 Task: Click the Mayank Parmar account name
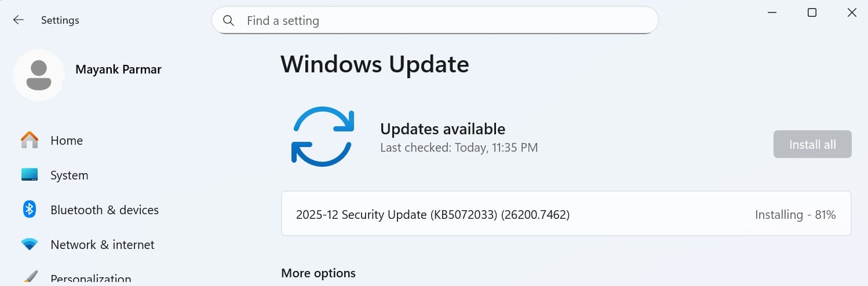tap(118, 69)
